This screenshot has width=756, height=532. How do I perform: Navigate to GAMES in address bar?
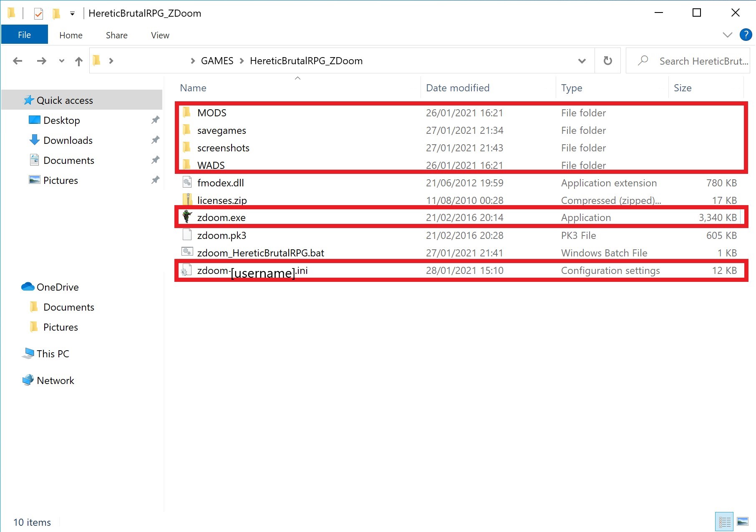217,61
